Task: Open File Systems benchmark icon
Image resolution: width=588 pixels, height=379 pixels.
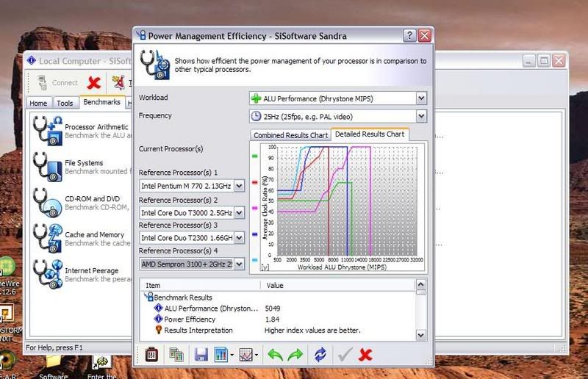Action: coord(47,167)
